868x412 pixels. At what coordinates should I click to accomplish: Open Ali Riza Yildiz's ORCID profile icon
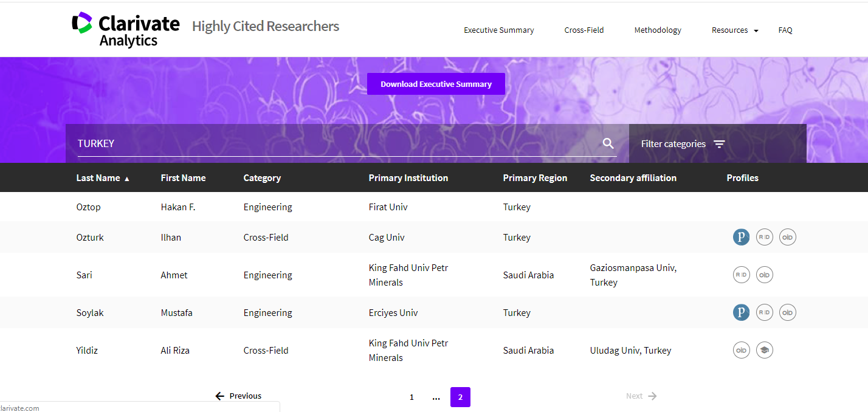(x=741, y=350)
